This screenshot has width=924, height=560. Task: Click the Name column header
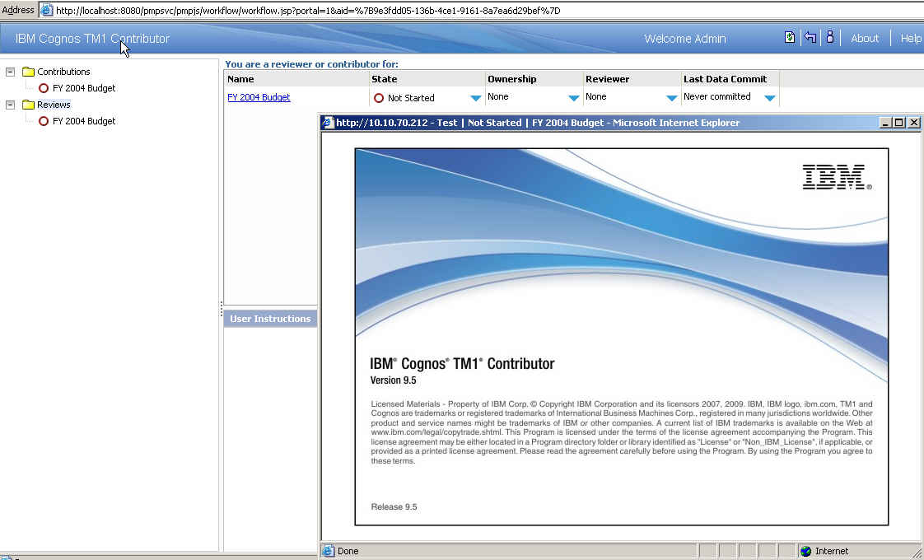pyautogui.click(x=296, y=79)
